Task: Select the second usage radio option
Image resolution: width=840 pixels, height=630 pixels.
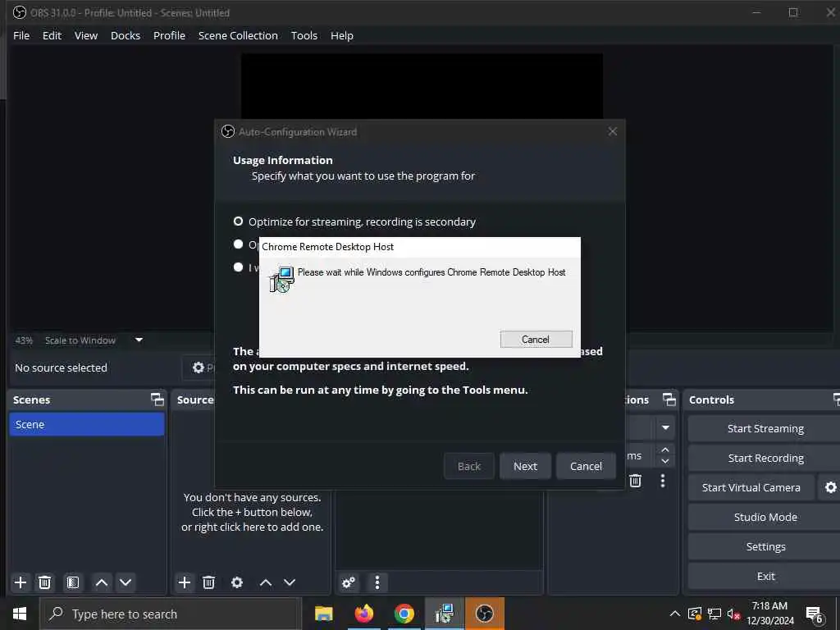Action: click(x=239, y=244)
